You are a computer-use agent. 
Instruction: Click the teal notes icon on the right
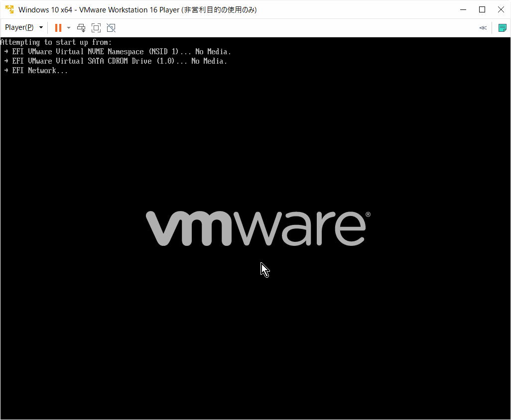pos(502,28)
